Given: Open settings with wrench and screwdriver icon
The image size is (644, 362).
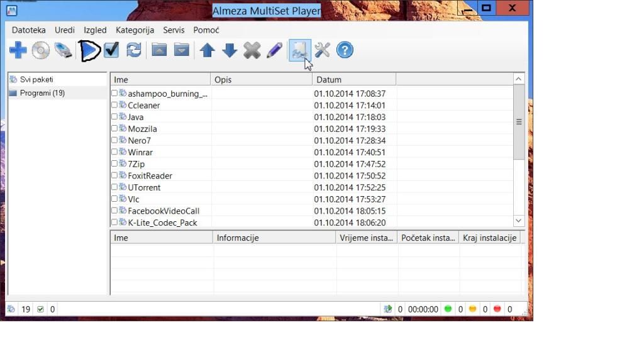Looking at the screenshot, I should pyautogui.click(x=323, y=50).
